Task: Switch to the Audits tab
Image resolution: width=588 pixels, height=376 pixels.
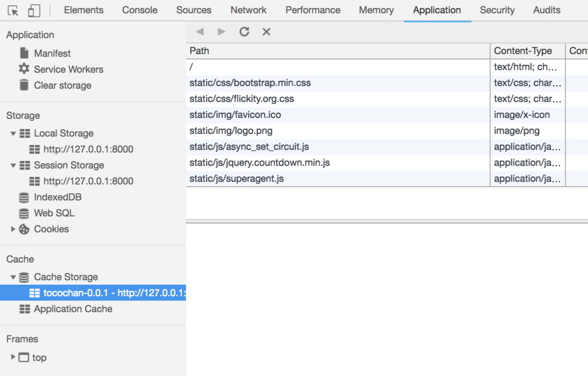Action: 547,10
